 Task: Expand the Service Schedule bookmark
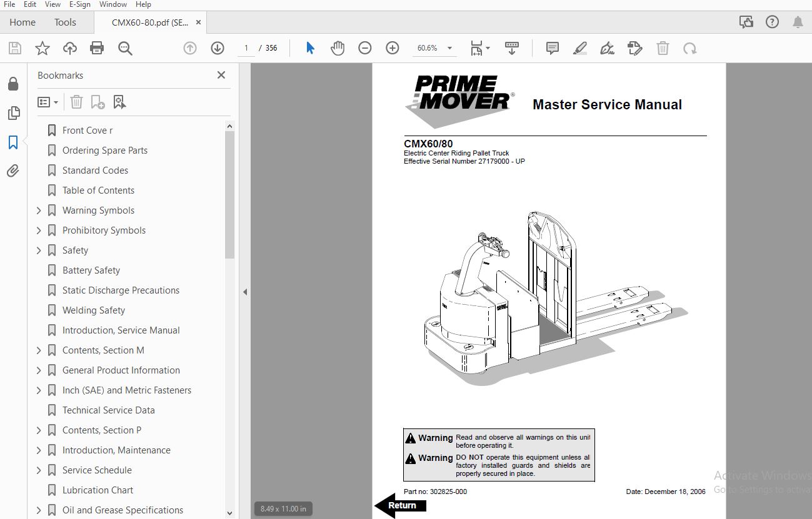click(39, 470)
